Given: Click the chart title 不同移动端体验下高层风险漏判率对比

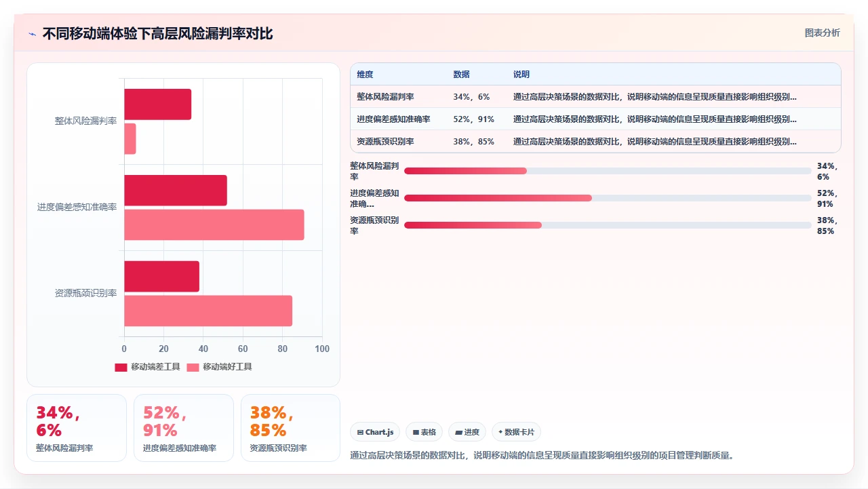Looking at the screenshot, I should pyautogui.click(x=158, y=34).
